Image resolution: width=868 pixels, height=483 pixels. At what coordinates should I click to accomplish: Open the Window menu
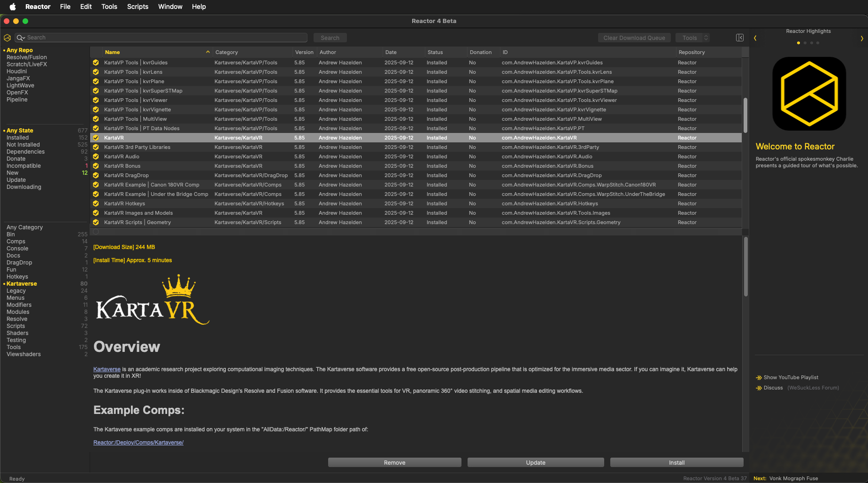(x=170, y=7)
